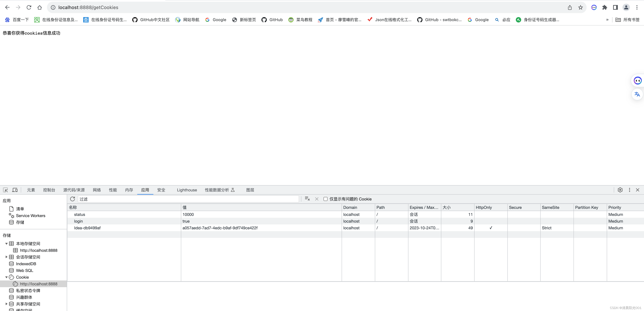Open the GitHub中文社区 bookmark

click(x=151, y=20)
